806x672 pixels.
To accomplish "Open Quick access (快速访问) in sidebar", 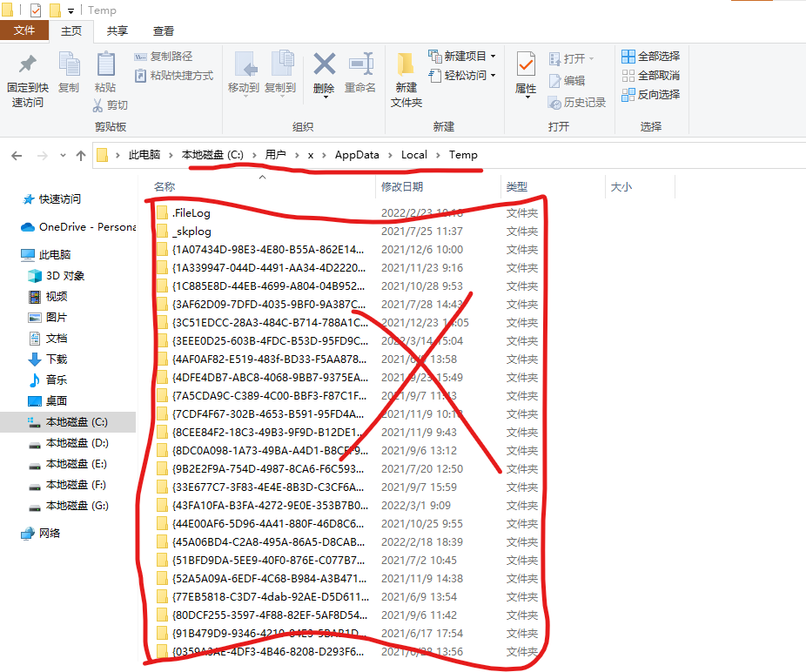I will [52, 199].
